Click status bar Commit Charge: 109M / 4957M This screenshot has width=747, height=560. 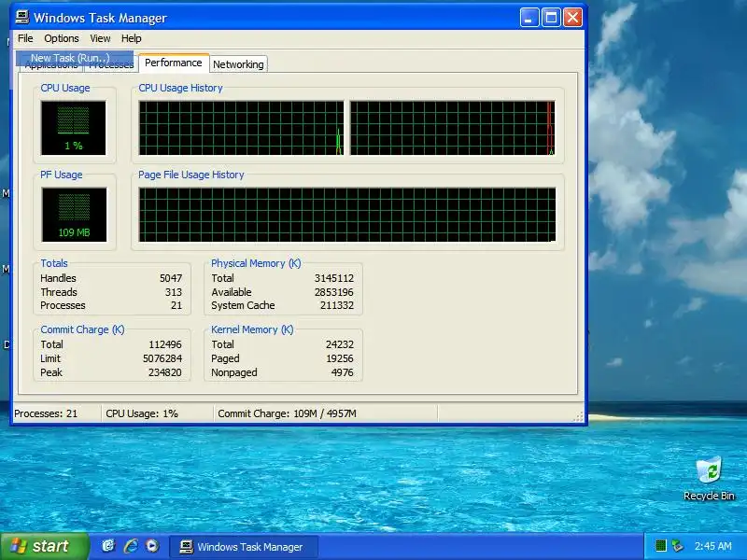(287, 413)
